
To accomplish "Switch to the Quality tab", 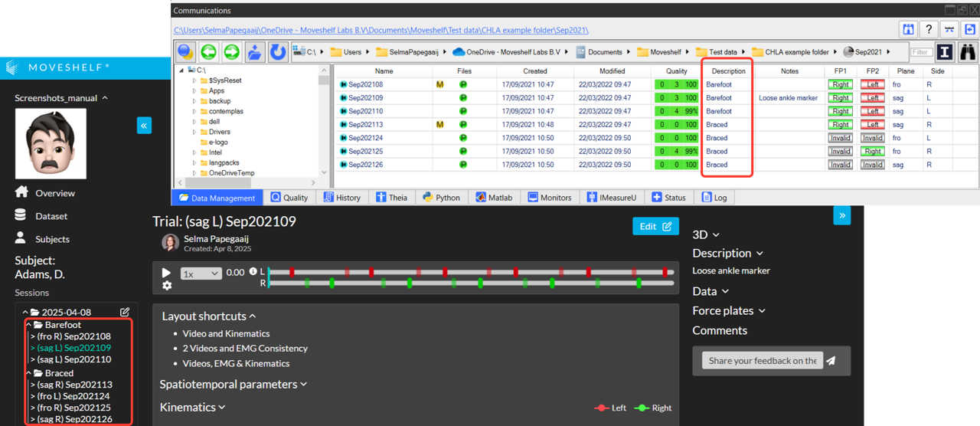I will click(289, 197).
